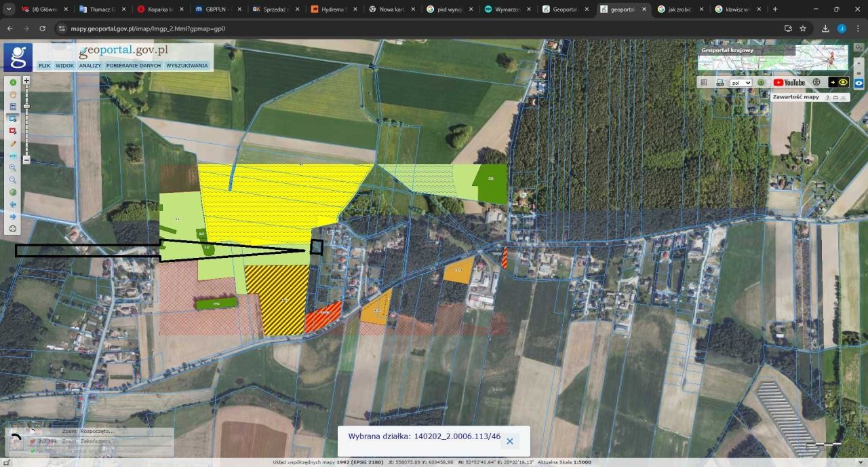Viewport: 868px width, 467px height.
Task: Expand the POBIERANIE DANYCH menu
Action: [x=133, y=66]
